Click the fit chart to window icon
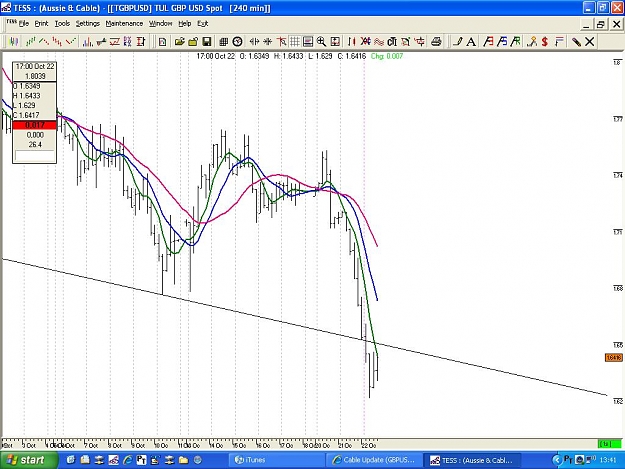The height and width of the screenshot is (469, 625). 335,41
